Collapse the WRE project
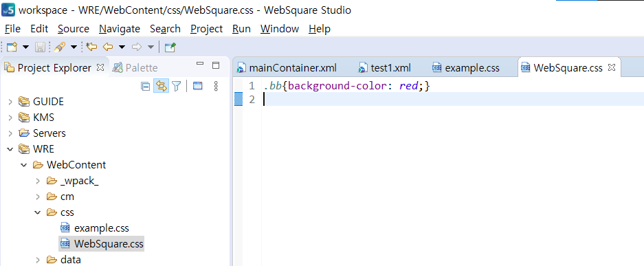The image size is (644, 266). [x=10, y=149]
